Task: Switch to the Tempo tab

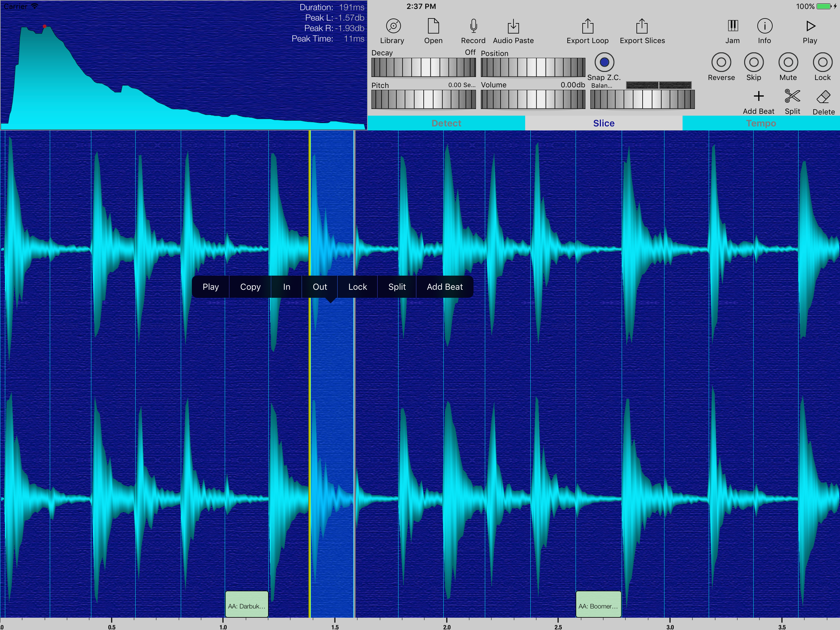Action: coord(761,123)
